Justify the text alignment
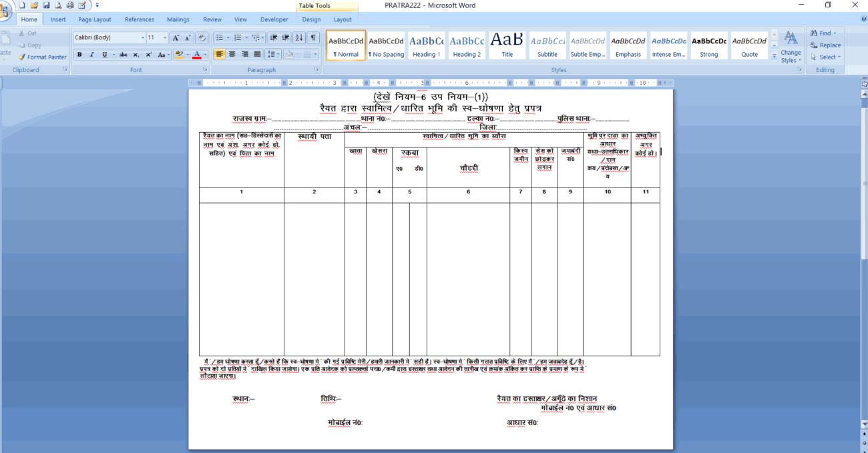 click(256, 55)
